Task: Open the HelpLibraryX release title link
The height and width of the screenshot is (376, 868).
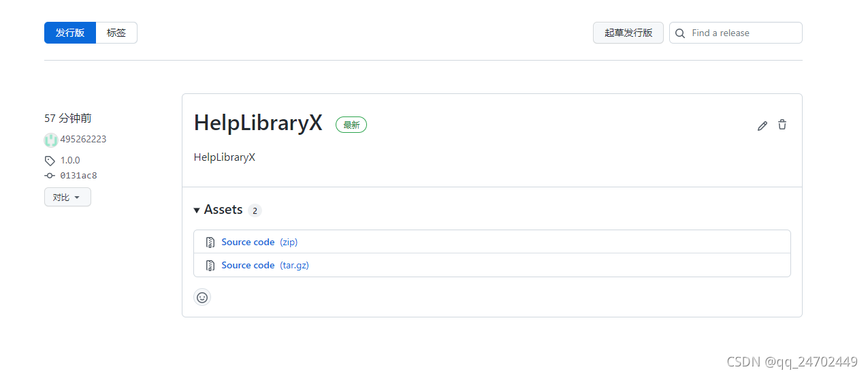Action: click(x=258, y=123)
